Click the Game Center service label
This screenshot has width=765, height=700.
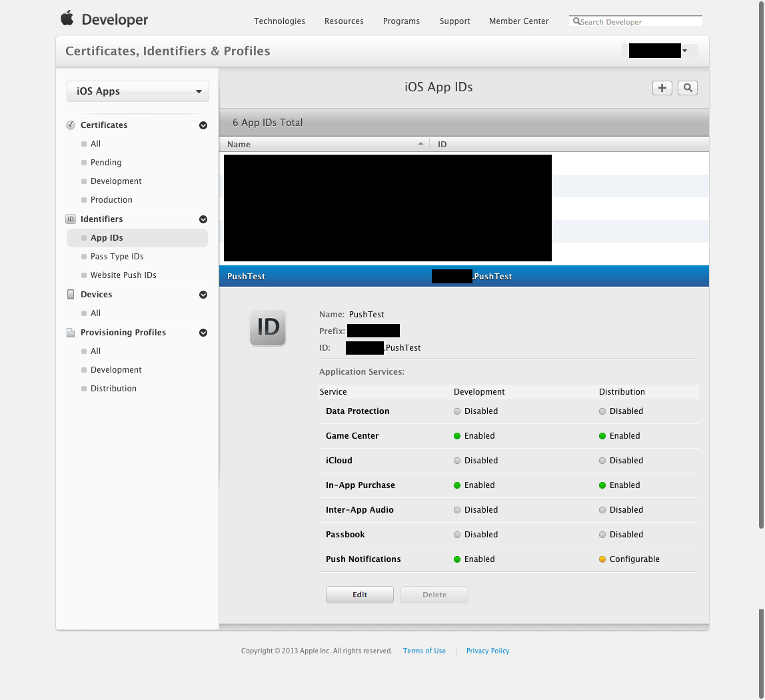click(353, 435)
